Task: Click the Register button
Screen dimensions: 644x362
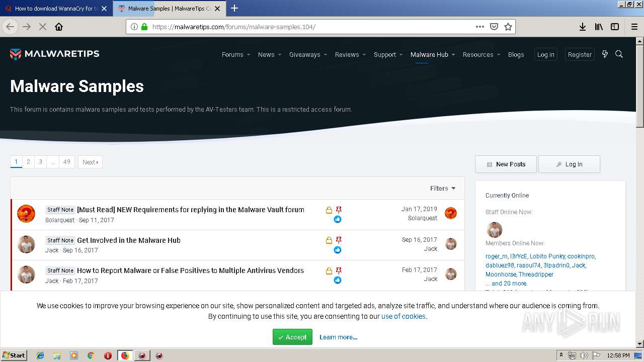Action: [x=580, y=54]
